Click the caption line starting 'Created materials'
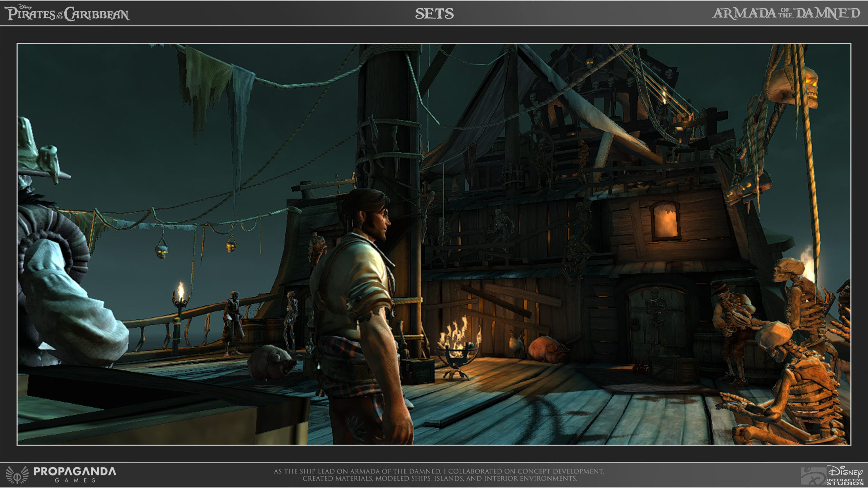 tap(440, 479)
